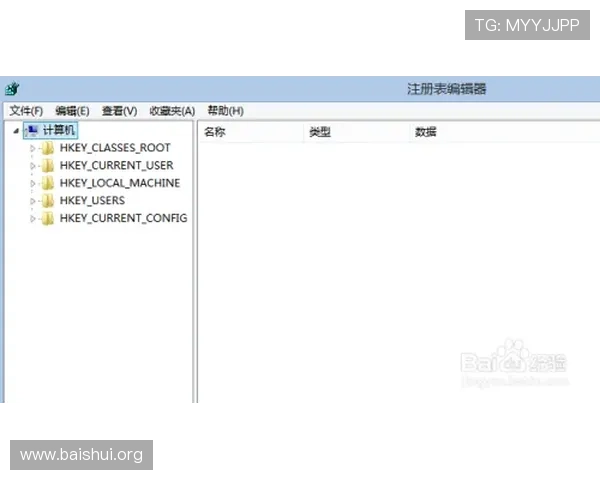Select the HKEY_CLASSES_ROOT text label
Screen dimensions: 600x480
pos(115,148)
